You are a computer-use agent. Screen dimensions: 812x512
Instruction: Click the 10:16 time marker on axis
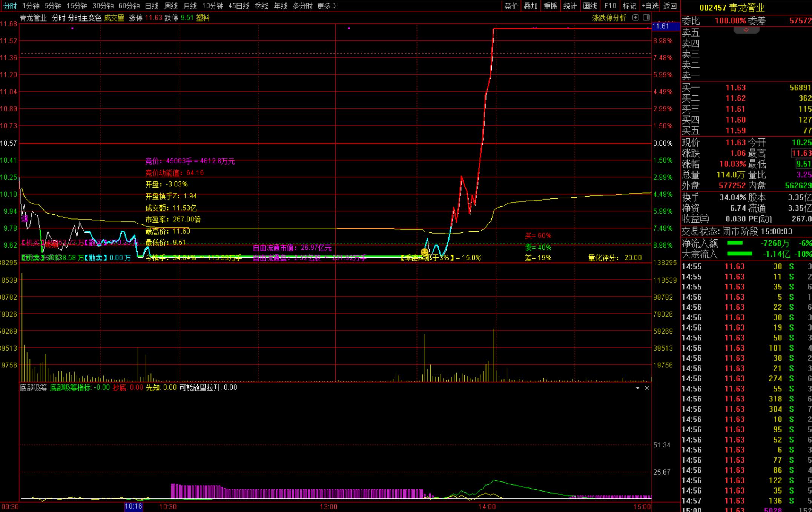tap(134, 506)
